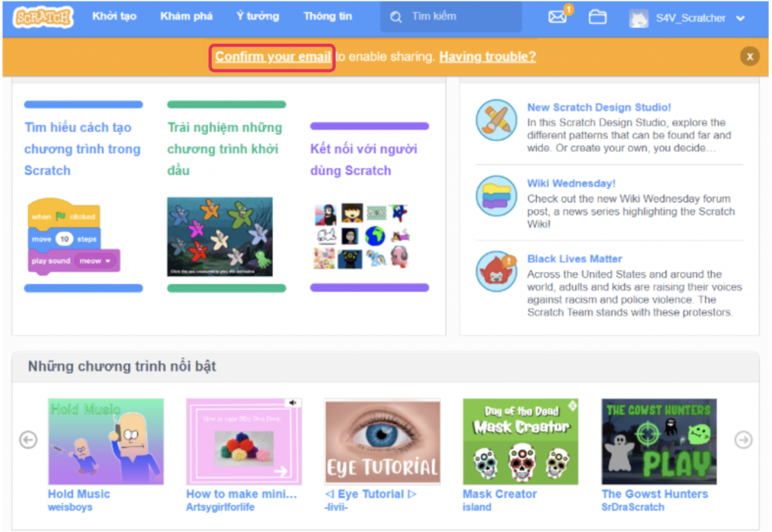Viewport: 772px width, 532px height.
Task: Click the Having trouble? link
Action: (488, 57)
